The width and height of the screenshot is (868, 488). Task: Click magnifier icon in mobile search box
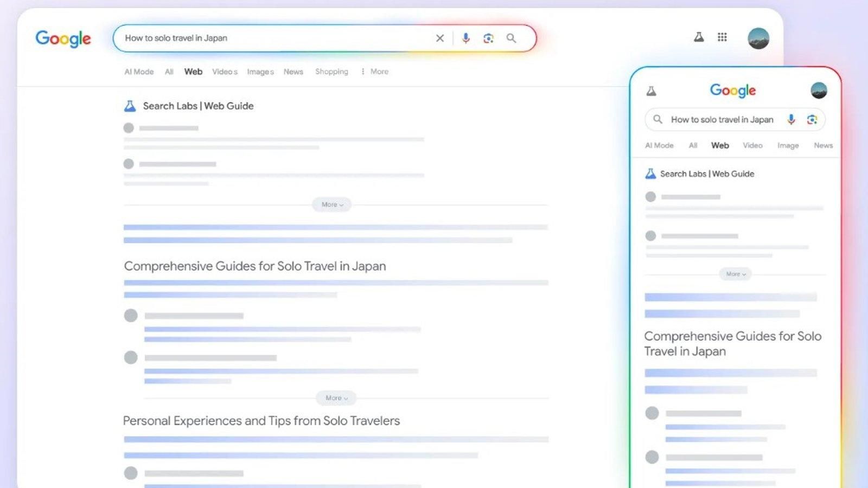[x=658, y=119]
